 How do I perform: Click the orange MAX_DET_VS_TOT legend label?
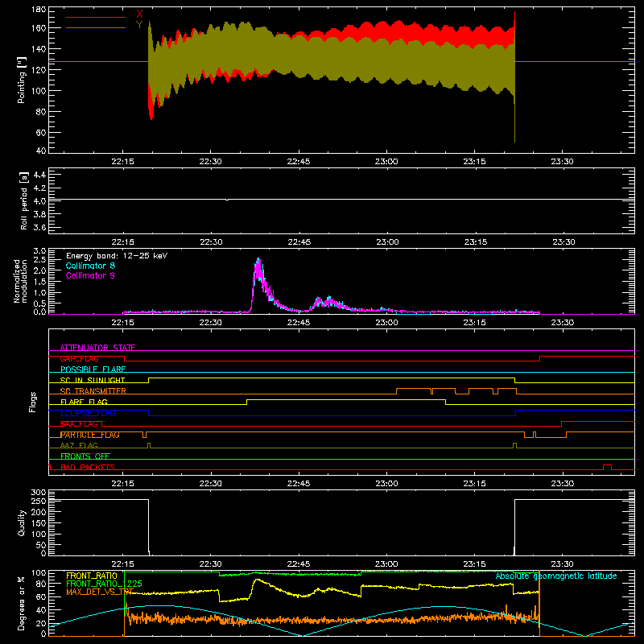point(100,592)
